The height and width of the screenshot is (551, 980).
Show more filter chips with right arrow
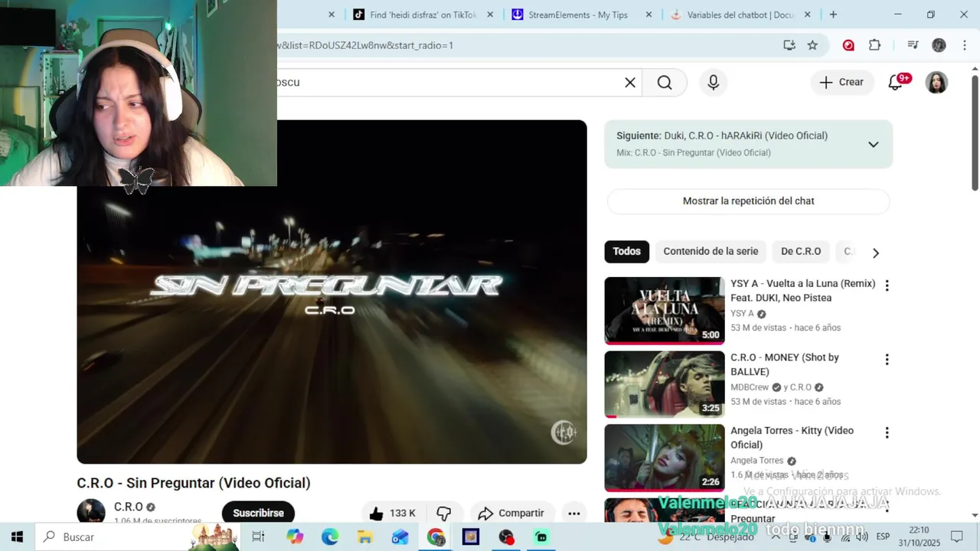tap(876, 253)
